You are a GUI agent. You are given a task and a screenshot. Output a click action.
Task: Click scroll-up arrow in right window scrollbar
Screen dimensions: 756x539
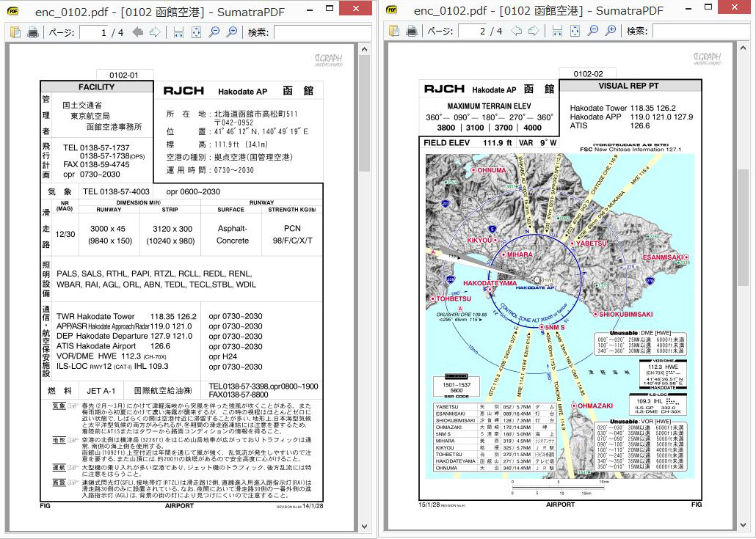coord(743,48)
